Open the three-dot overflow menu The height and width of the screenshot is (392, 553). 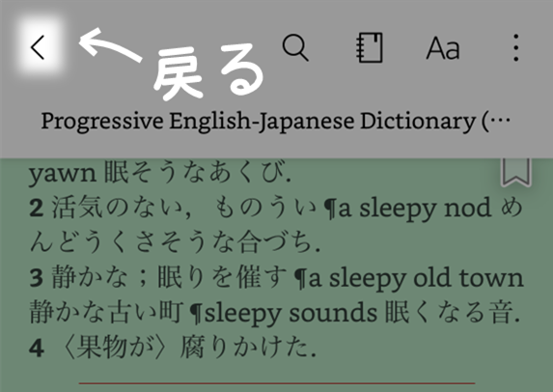pos(516,47)
